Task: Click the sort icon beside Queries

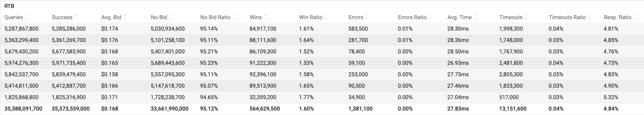Action: [27, 17]
